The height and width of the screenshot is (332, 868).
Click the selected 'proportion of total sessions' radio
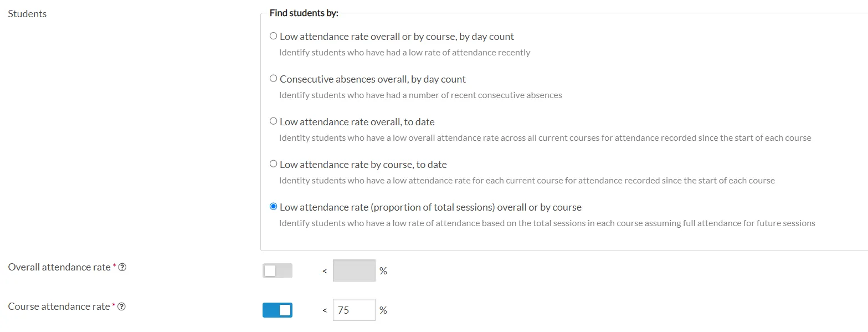[273, 207]
